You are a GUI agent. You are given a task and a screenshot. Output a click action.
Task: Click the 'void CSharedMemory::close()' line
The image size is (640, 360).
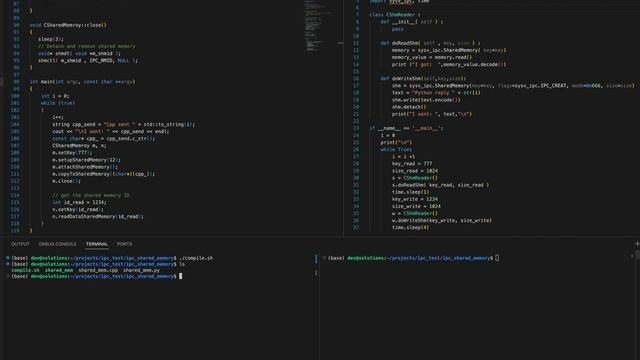(x=68, y=25)
